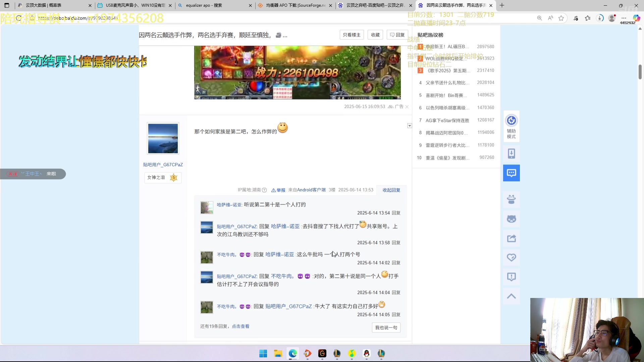The width and height of the screenshot is (644, 362).
Task: Switch to 均衡器 APO 下载 SourceForge tab
Action: [295, 5]
